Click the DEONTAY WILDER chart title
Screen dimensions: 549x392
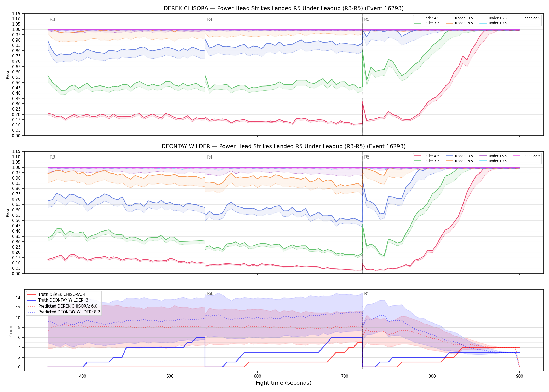283,146
